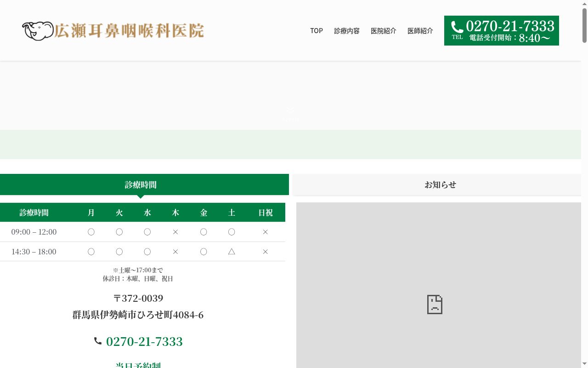
Task: Switch to the お知らせ tab
Action: tap(437, 184)
